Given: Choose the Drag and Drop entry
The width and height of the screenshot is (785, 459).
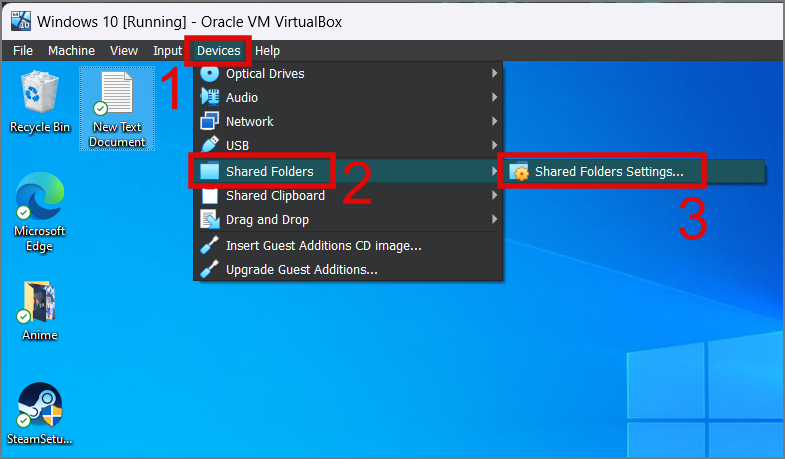Looking at the screenshot, I should pyautogui.click(x=348, y=219).
